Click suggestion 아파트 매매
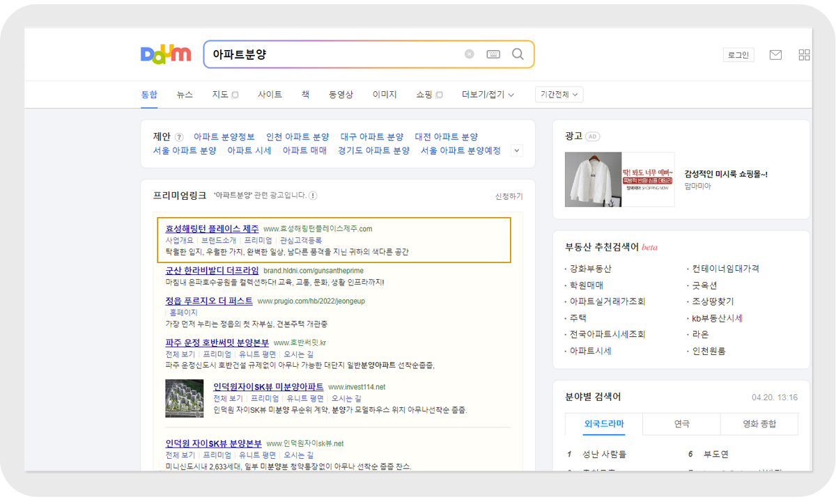 304,150
